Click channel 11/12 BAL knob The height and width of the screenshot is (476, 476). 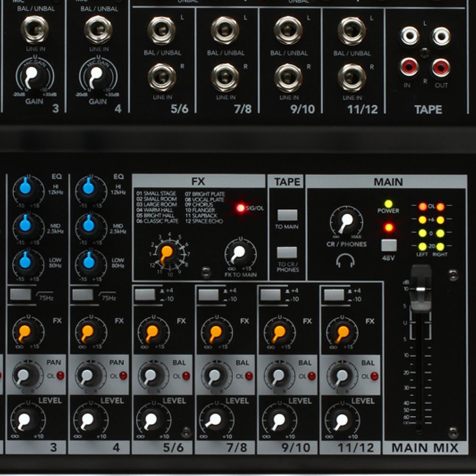point(341,375)
